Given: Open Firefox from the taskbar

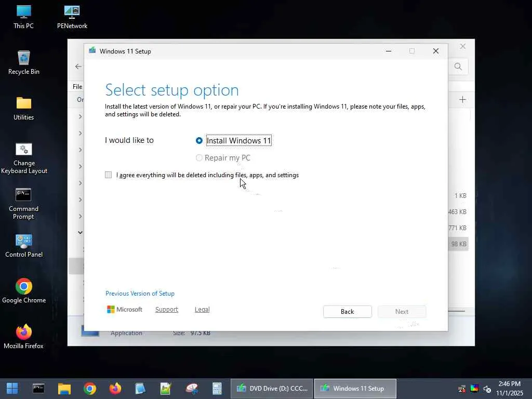Looking at the screenshot, I should point(115,389).
